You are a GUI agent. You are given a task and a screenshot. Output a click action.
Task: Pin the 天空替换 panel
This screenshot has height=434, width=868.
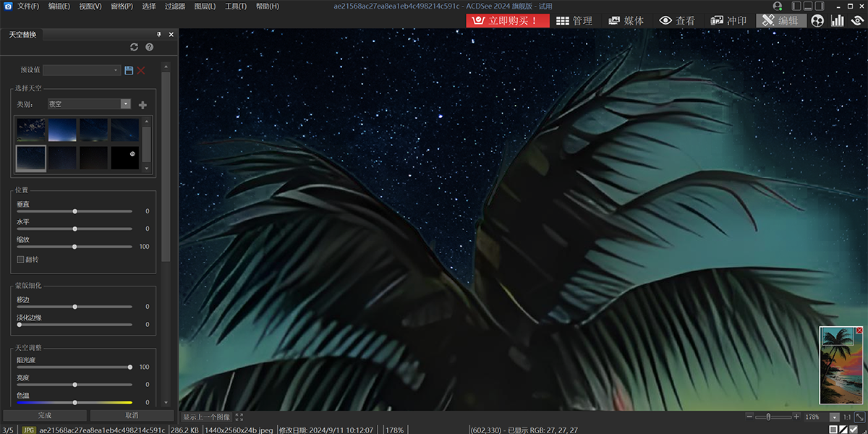pos(159,35)
